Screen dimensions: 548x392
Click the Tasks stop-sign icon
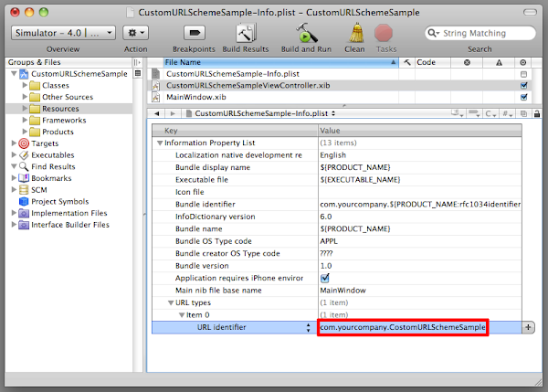pyautogui.click(x=384, y=33)
